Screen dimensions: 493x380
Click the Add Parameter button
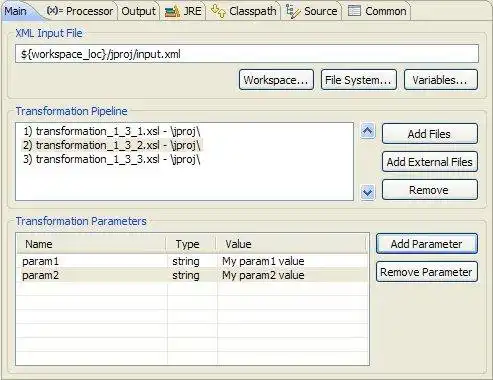427,244
